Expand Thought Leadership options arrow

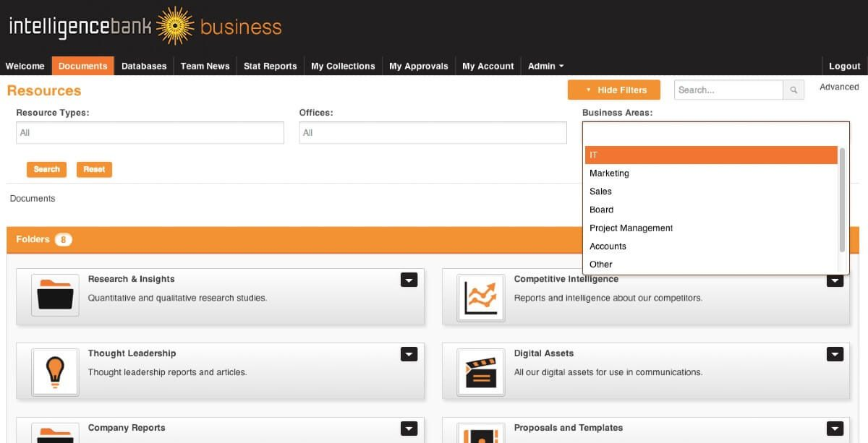tap(409, 354)
